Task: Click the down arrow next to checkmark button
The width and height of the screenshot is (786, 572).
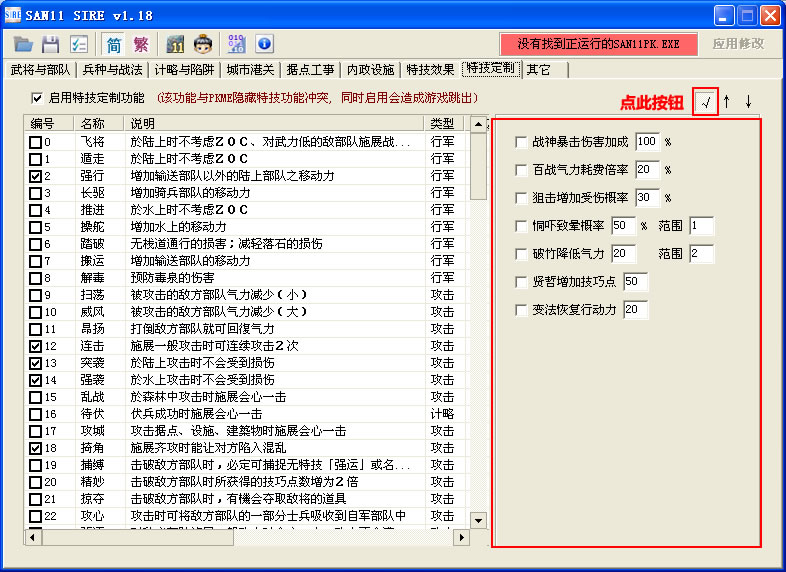Action: tap(748, 102)
